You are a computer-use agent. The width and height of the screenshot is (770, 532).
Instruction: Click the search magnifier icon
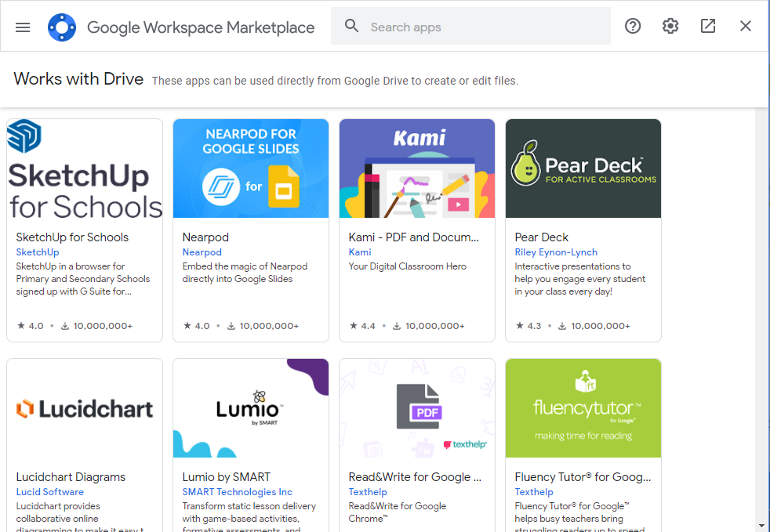point(352,27)
